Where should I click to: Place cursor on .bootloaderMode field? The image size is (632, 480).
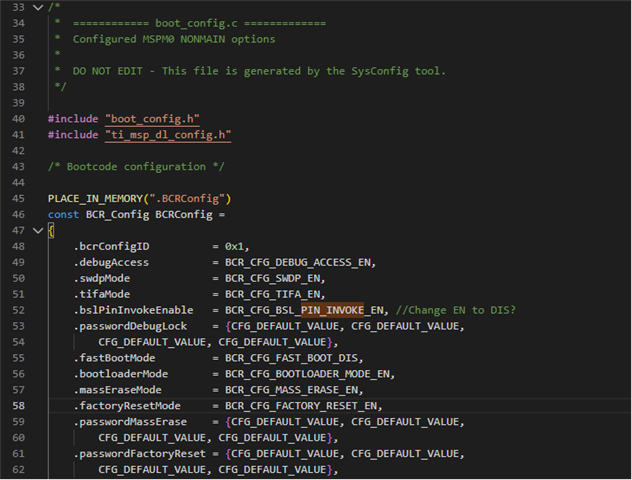pyautogui.click(x=119, y=374)
